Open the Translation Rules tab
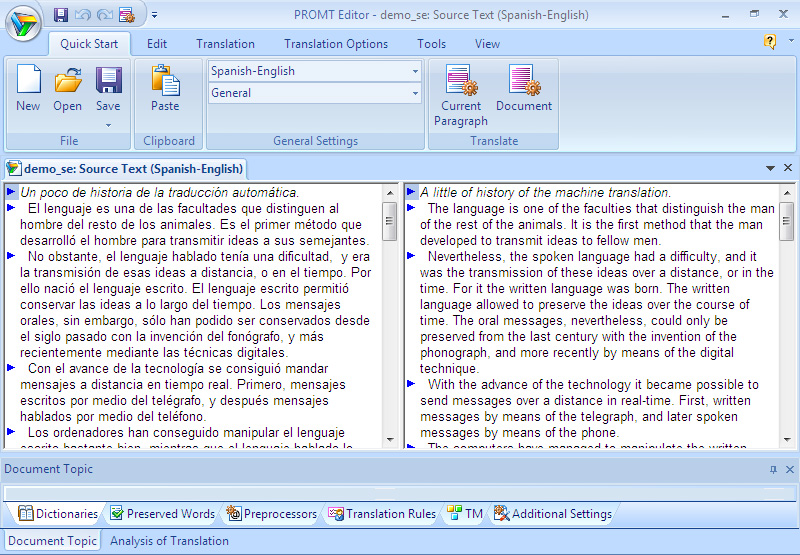This screenshot has width=800, height=555. pyautogui.click(x=382, y=514)
